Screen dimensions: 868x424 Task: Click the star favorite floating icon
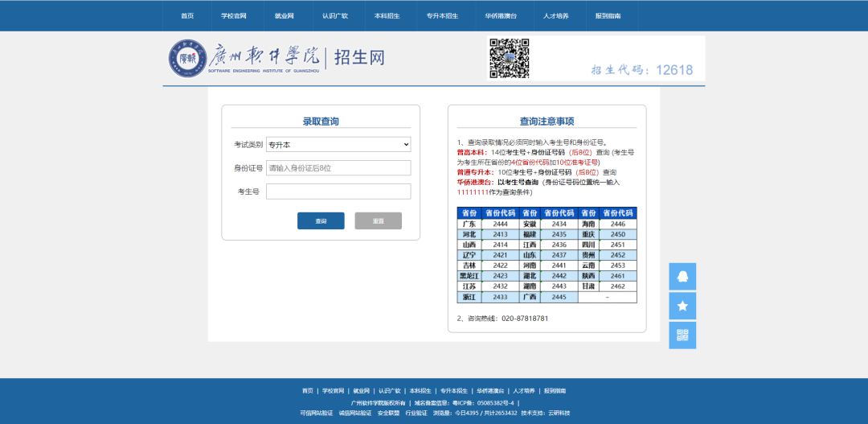pos(682,306)
